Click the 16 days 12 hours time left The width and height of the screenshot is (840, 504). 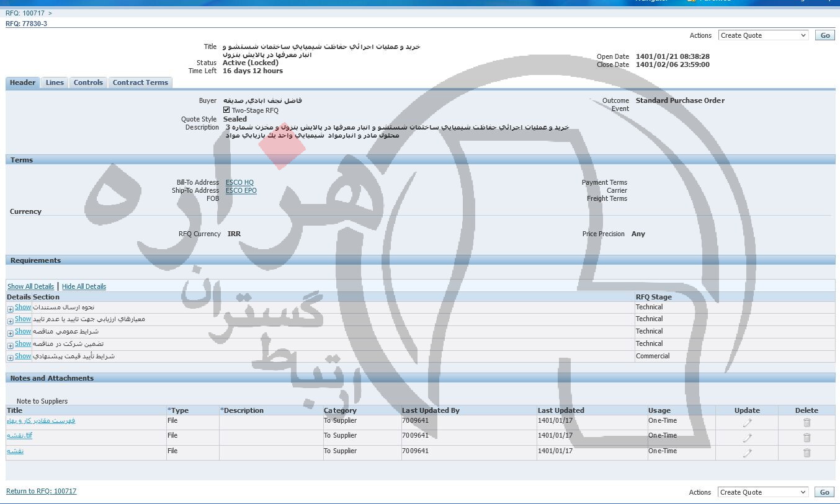click(252, 71)
